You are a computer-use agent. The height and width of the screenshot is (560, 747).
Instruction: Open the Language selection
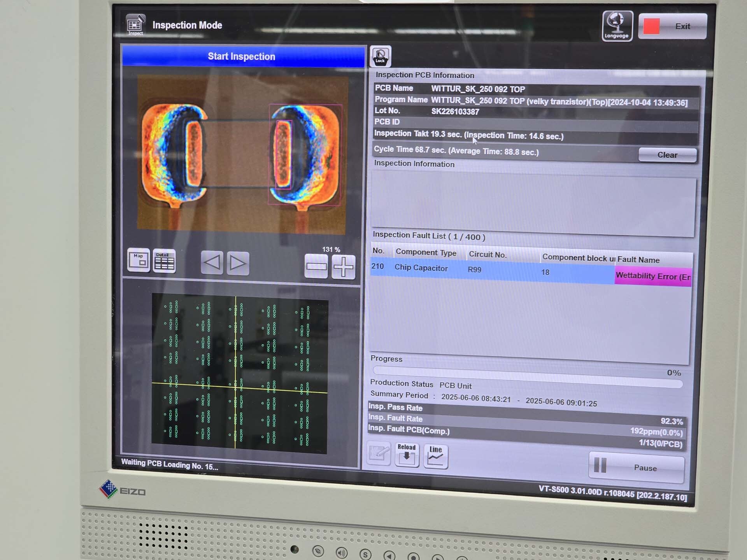tap(617, 26)
